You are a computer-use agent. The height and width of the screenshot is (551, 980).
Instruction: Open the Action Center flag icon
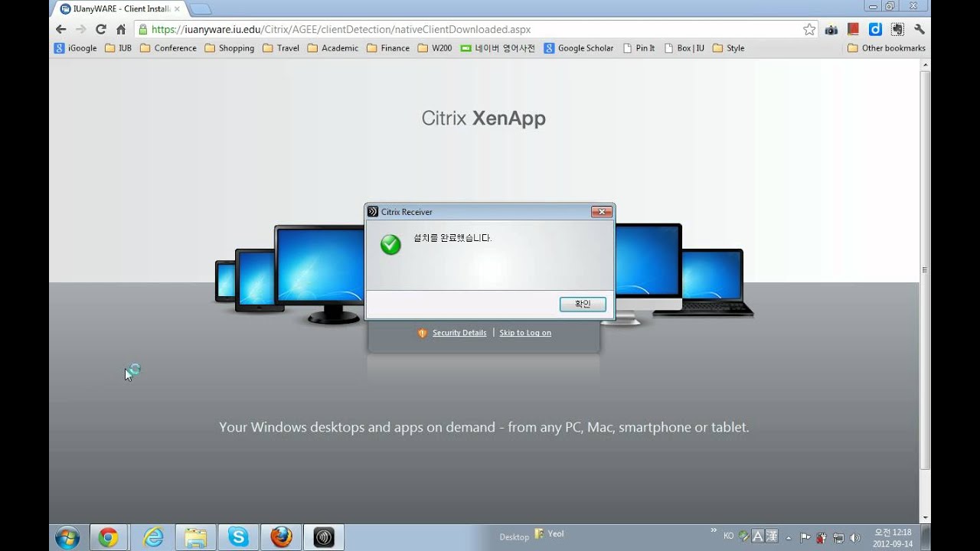coord(805,537)
